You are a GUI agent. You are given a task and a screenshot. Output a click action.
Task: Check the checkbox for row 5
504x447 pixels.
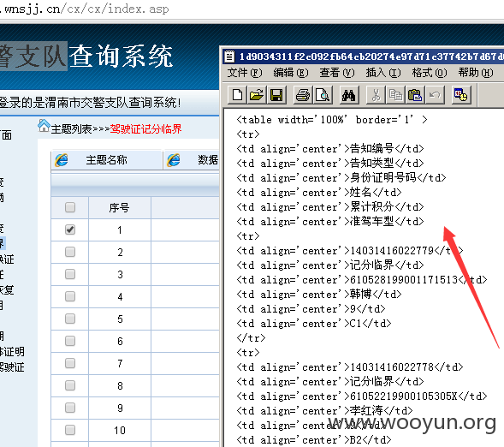point(70,319)
